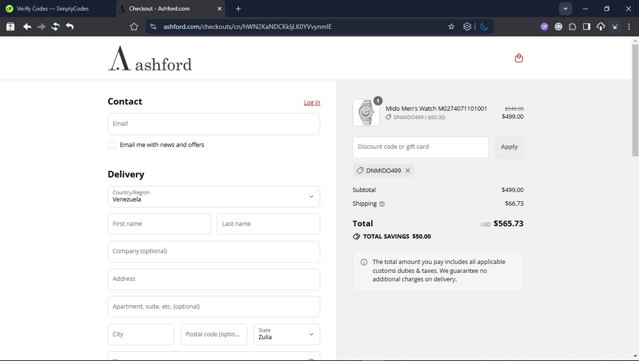Focus the Discount code or gift card field
Viewport: 639px width, 361px height.
(x=420, y=147)
